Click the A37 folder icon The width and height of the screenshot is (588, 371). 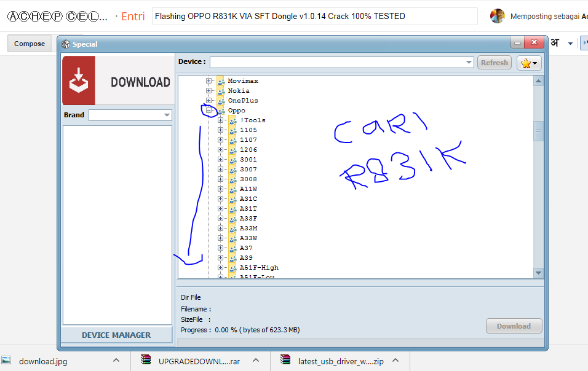pos(233,248)
